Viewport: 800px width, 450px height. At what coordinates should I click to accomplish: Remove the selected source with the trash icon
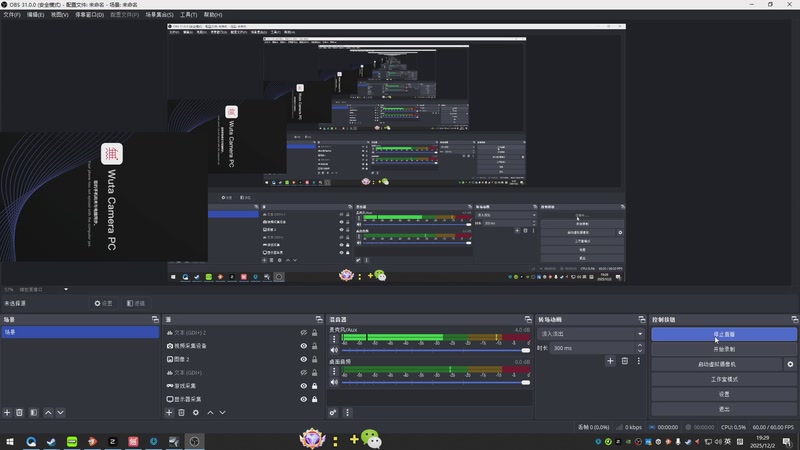tap(182, 412)
